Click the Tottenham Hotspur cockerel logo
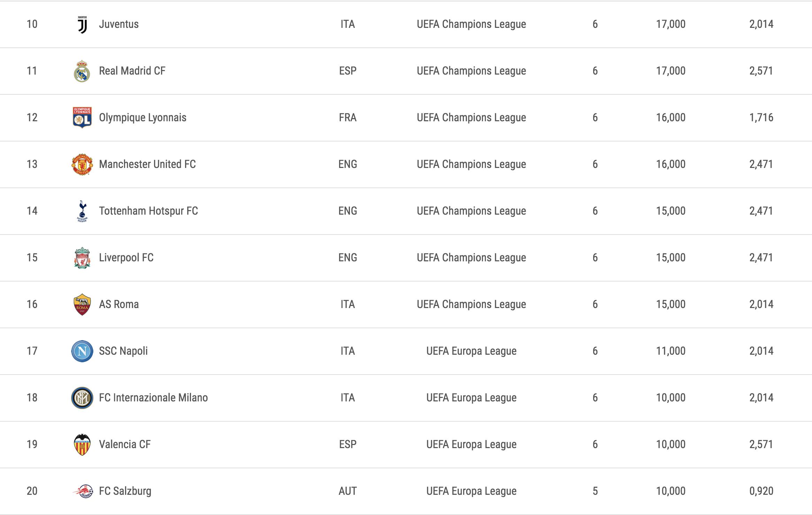The width and height of the screenshot is (812, 515). tap(82, 211)
